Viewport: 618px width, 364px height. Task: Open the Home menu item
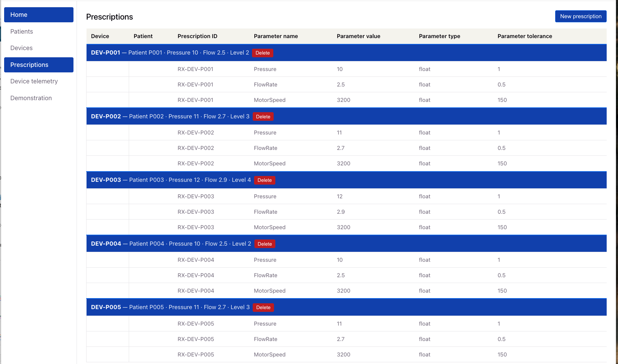click(39, 15)
